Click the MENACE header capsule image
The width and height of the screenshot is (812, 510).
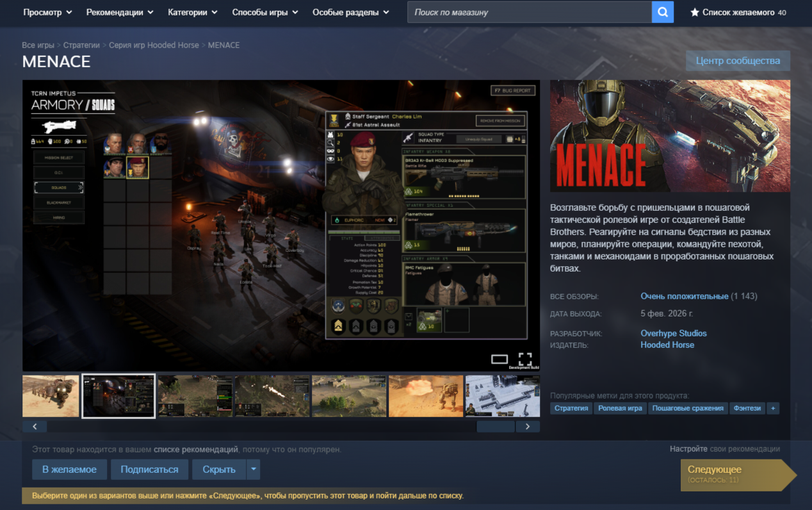click(x=670, y=136)
